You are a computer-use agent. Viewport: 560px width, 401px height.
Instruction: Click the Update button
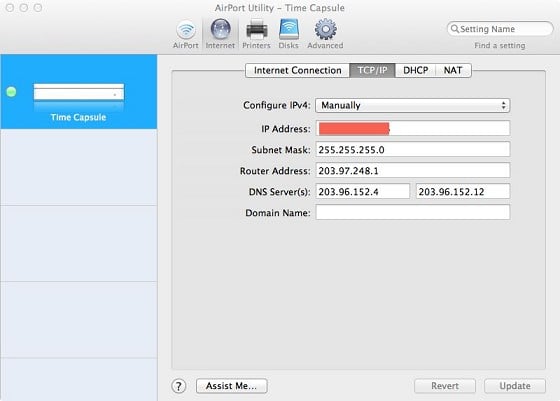(515, 386)
